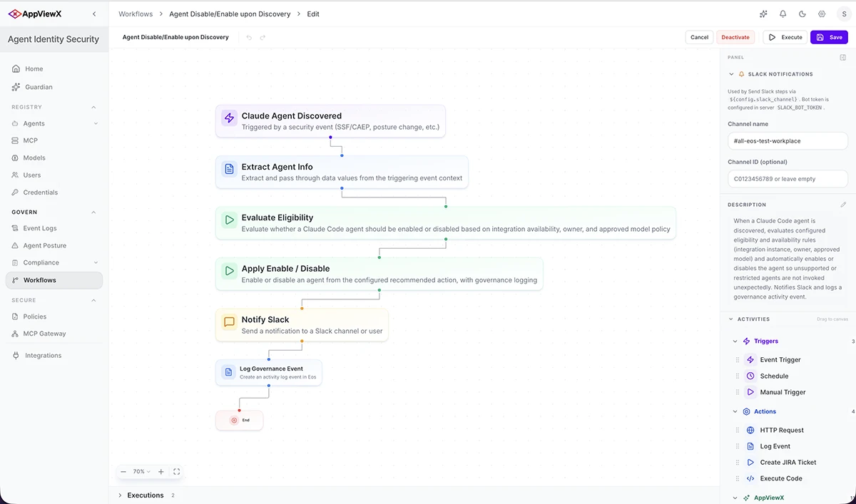This screenshot has width=856, height=504.
Task: Toggle dark mode with the moon icon
Action: [802, 14]
